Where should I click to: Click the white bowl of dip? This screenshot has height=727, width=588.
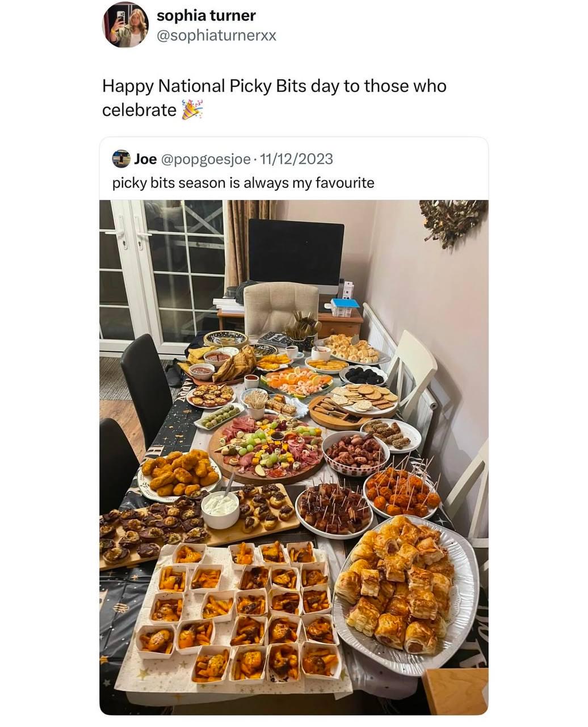pyautogui.click(x=220, y=509)
